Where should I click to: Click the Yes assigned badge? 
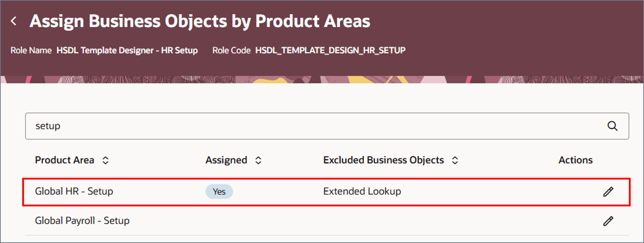coord(219,192)
